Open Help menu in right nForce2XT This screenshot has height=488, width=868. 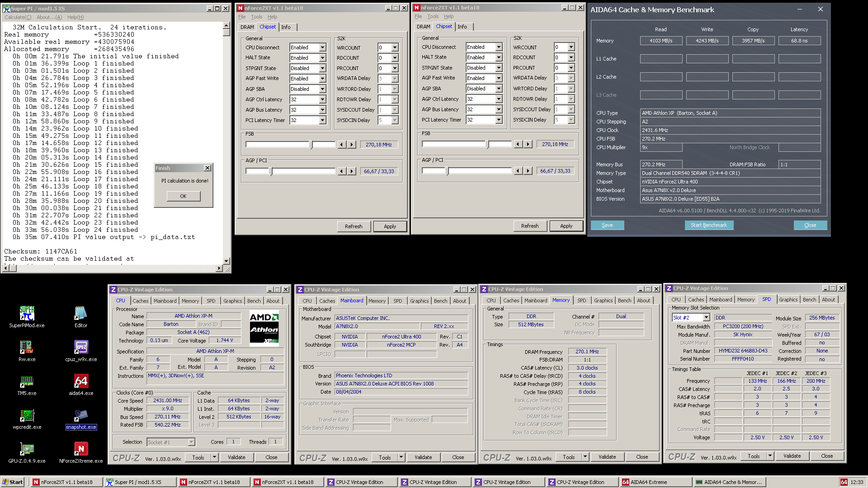[x=448, y=16]
